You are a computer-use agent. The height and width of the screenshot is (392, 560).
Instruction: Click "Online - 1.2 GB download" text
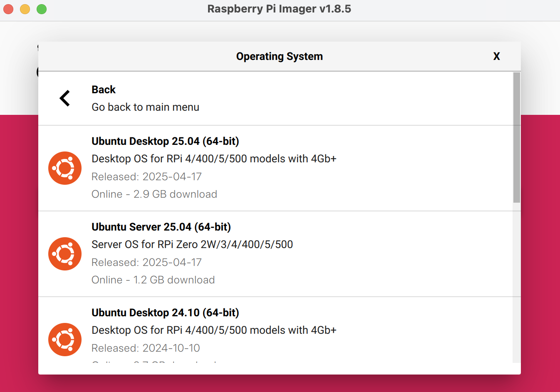[x=153, y=280]
